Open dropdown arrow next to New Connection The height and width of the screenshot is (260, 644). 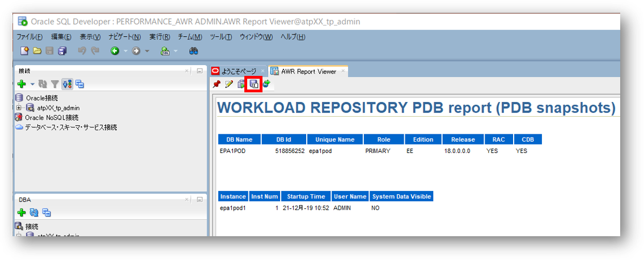click(x=32, y=84)
